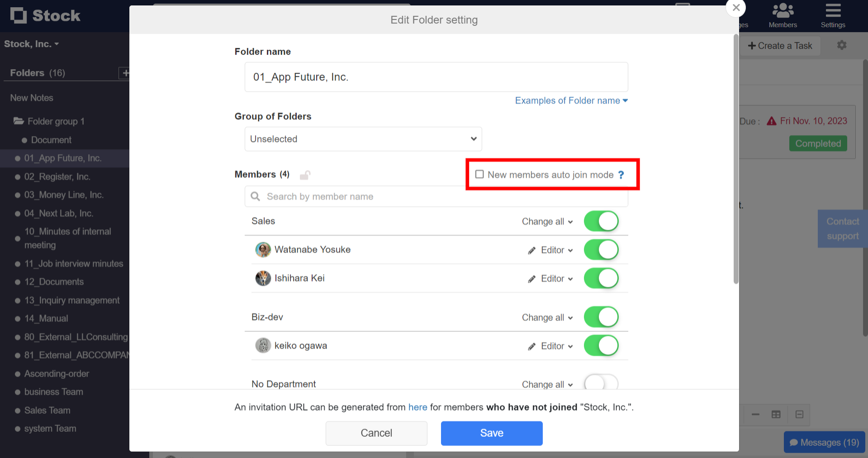Image resolution: width=868 pixels, height=458 pixels.
Task: Open the Group of Folders dropdown
Action: tap(363, 139)
